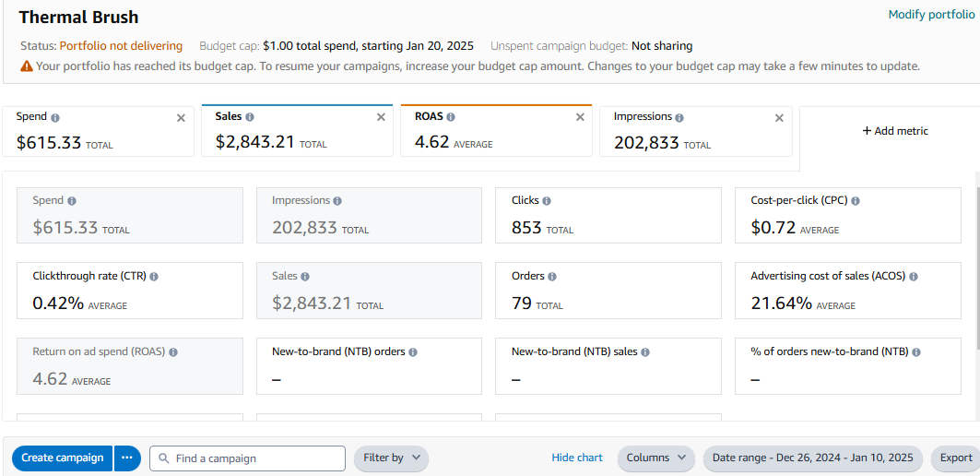Click the Create campaign button
The height and width of the screenshot is (476, 980).
point(63,458)
